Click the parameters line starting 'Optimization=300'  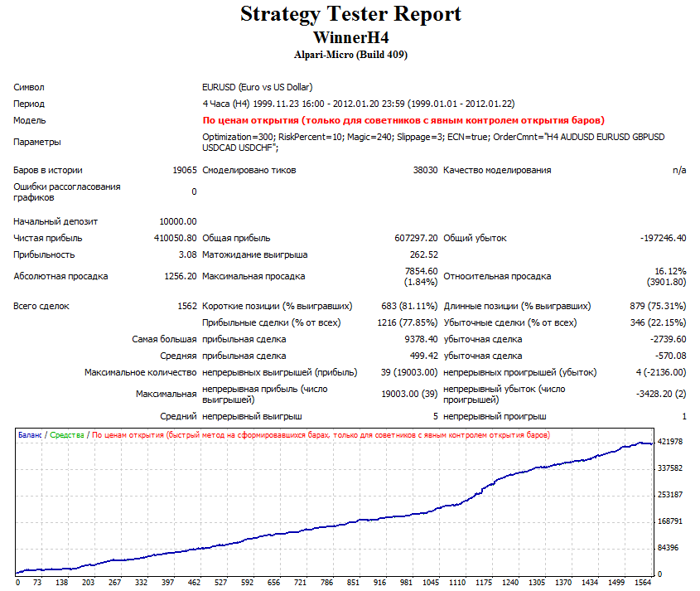[x=433, y=142]
